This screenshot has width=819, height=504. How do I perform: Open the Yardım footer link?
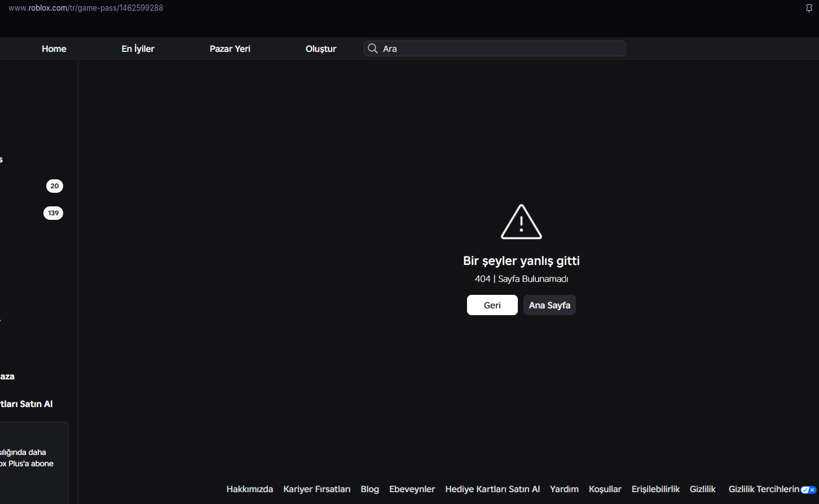tap(564, 489)
